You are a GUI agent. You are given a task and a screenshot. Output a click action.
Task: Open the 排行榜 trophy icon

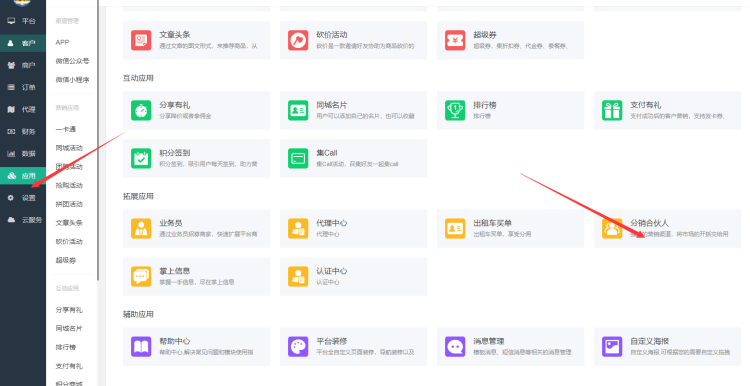(x=455, y=110)
